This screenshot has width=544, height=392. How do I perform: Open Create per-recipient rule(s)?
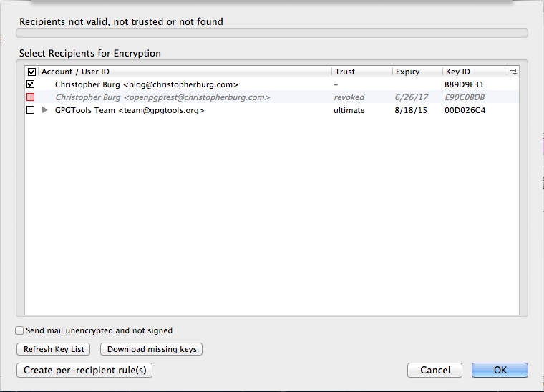point(84,370)
